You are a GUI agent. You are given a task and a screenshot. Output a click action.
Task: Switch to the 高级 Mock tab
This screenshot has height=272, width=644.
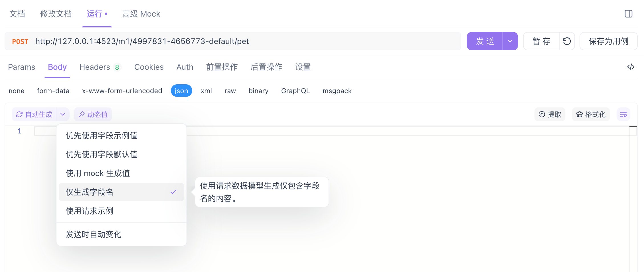pos(141,13)
